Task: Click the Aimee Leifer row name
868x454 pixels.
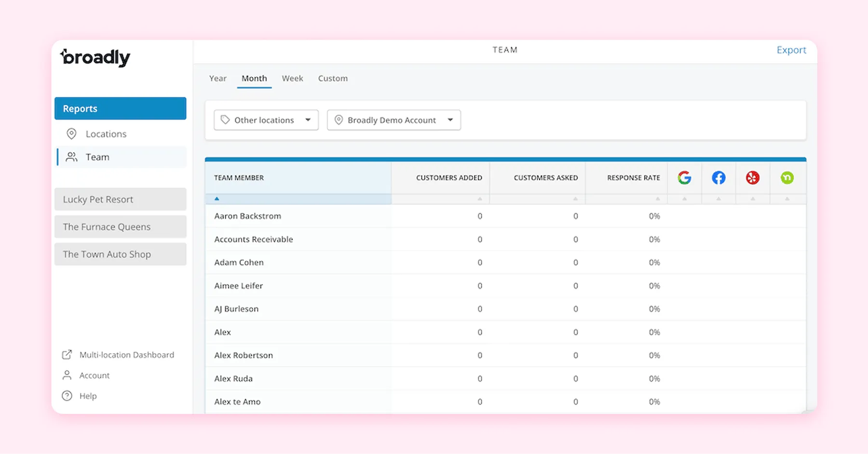Action: 239,286
